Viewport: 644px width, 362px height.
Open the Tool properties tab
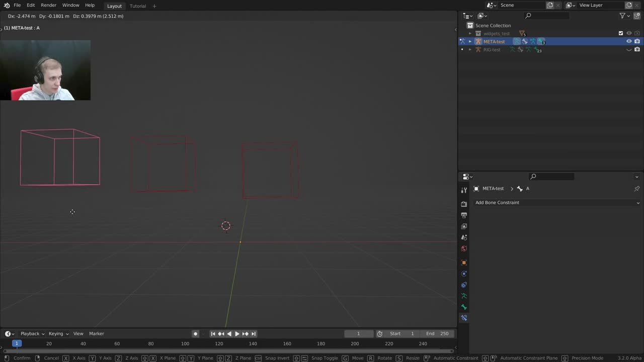[x=464, y=190]
